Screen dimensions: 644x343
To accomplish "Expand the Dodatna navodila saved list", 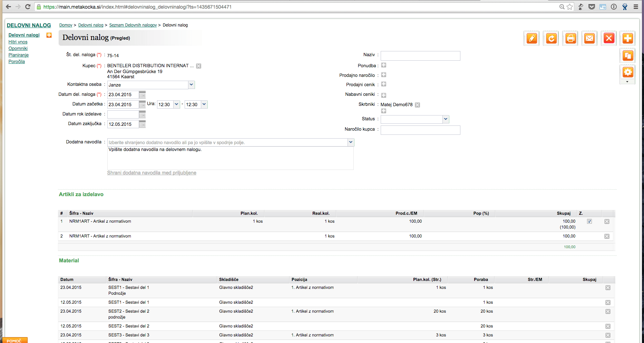I will [x=351, y=142].
